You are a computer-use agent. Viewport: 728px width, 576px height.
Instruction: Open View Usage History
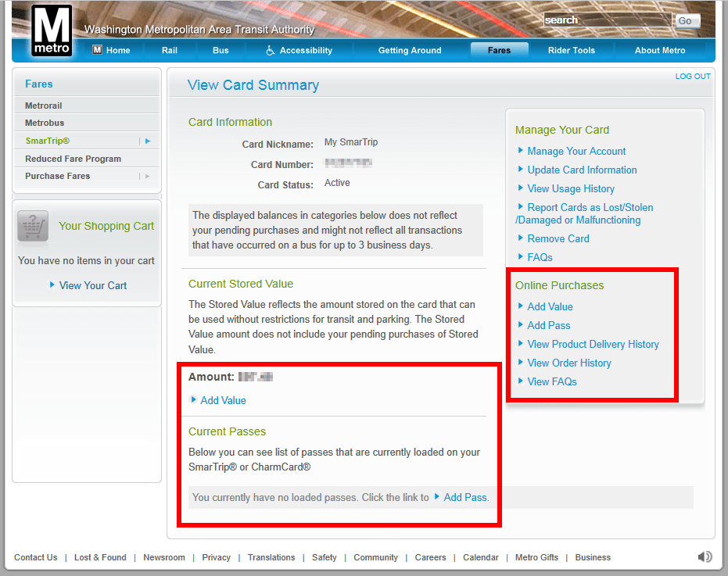(571, 188)
